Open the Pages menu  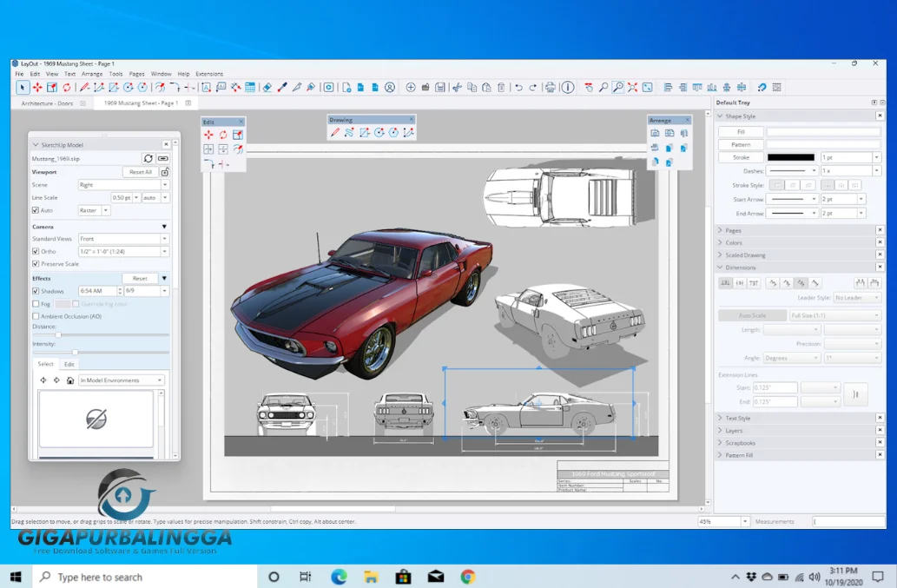[136, 74]
